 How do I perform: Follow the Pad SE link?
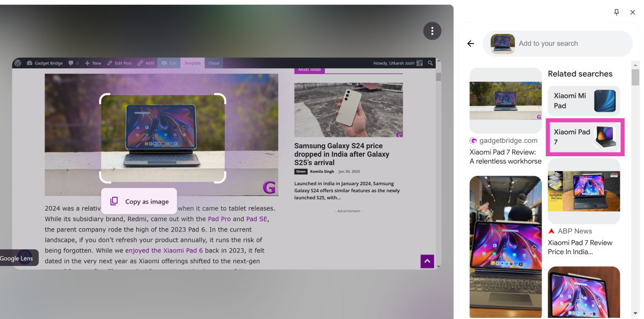(x=257, y=219)
